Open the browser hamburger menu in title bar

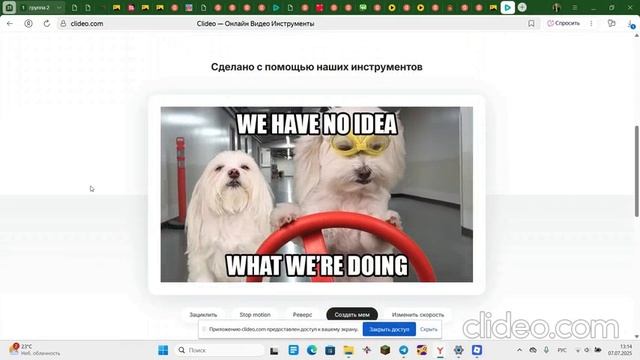tap(574, 7)
